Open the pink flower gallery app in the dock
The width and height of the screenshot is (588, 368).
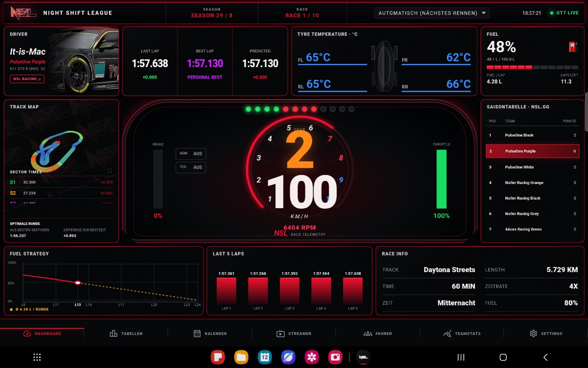[312, 357]
